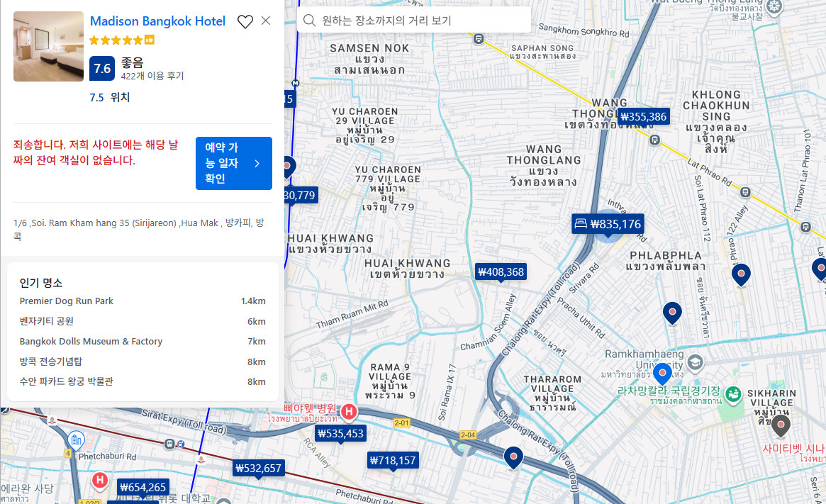826x504 pixels.
Task: Save Madison Bangkok Hotel with heart icon
Action: (x=245, y=22)
